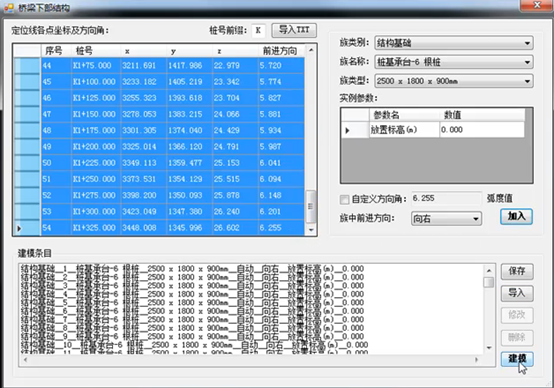Click the 保存 button
This screenshot has height=388, width=554.
click(x=517, y=271)
